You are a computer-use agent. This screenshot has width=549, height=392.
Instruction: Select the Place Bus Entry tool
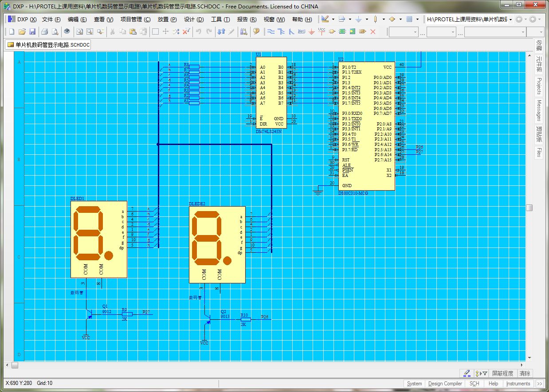tap(291, 31)
